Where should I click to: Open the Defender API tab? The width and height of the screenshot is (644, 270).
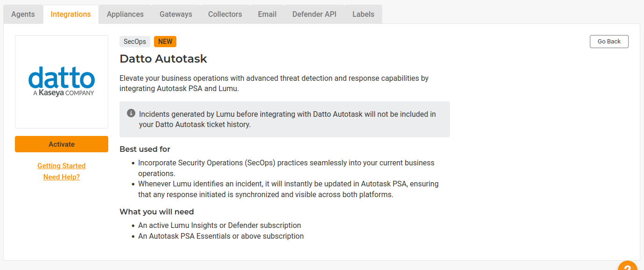[x=314, y=14]
